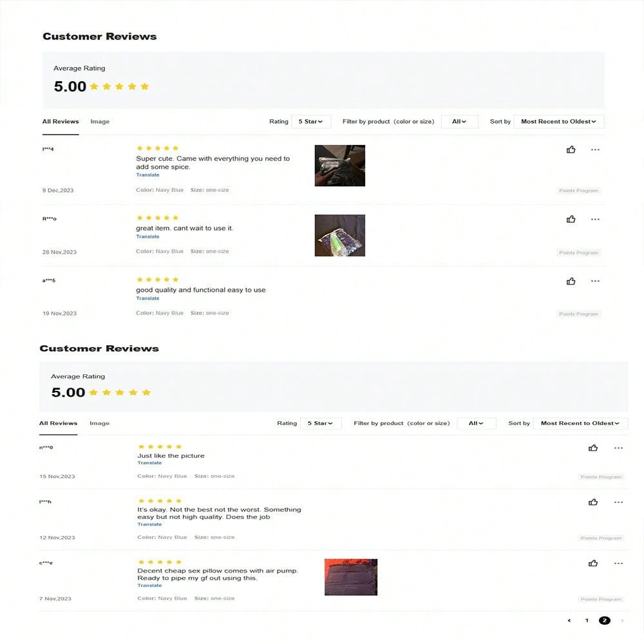644x644 pixels.
Task: Translate the 'Super cute' review
Action: point(147,175)
